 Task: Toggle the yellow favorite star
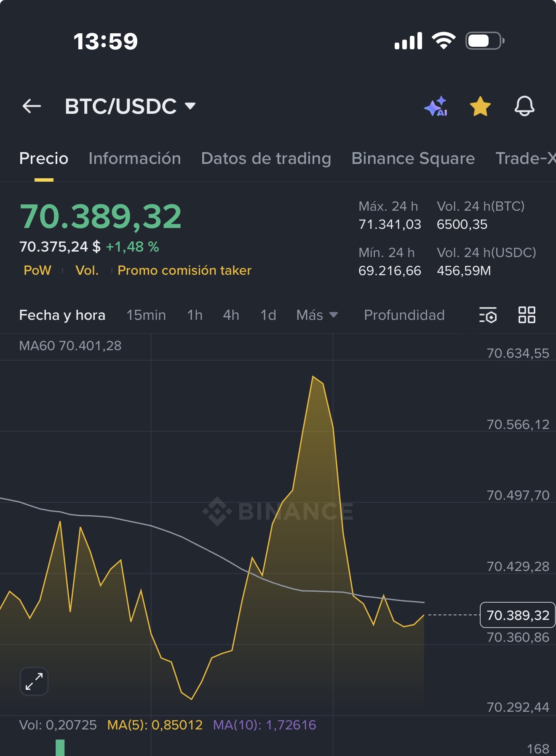coord(480,106)
